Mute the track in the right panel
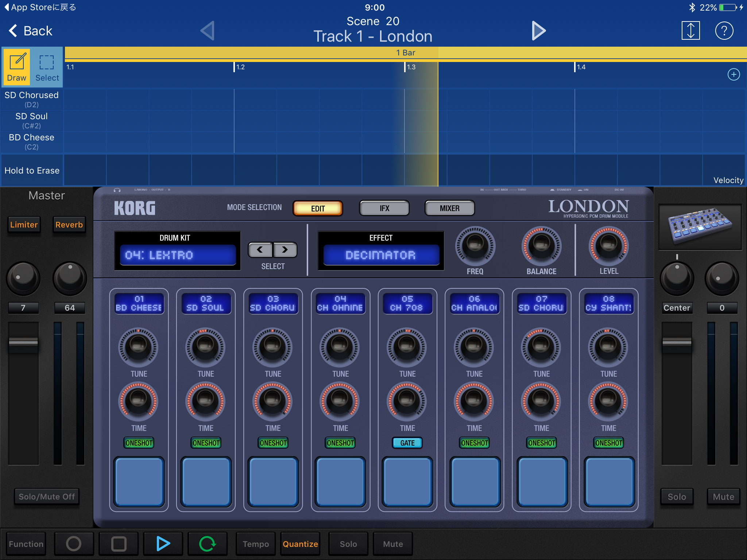 724,497
